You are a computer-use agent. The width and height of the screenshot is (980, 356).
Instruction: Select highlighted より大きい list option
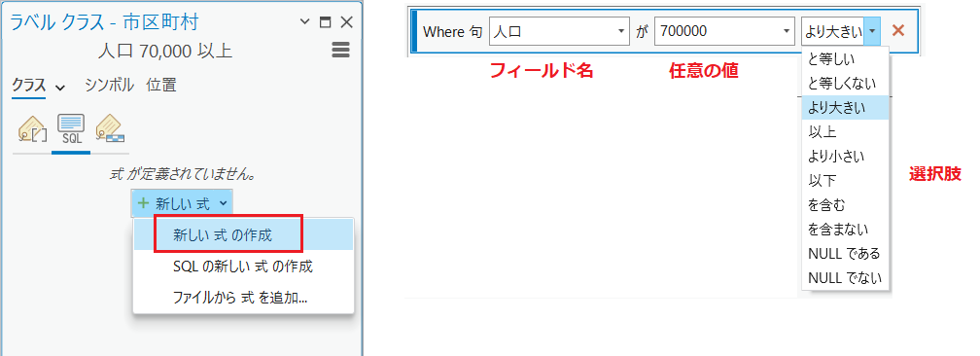point(845,108)
